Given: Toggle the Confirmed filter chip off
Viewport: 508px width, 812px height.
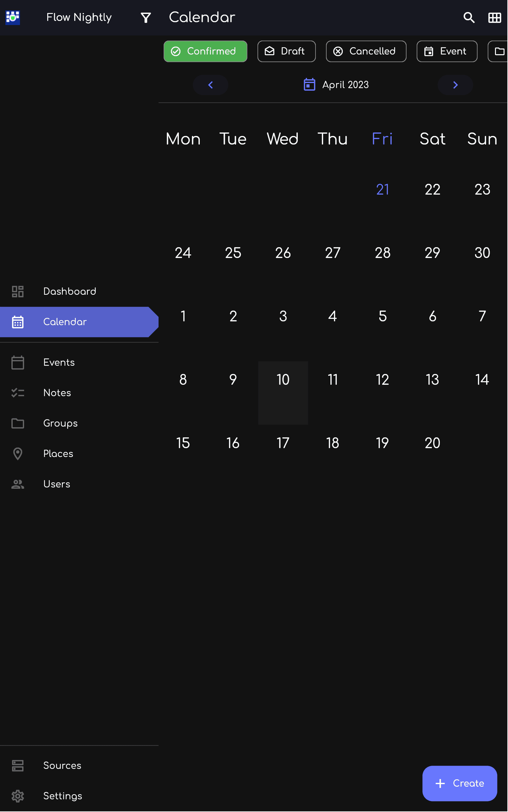Looking at the screenshot, I should [x=205, y=51].
